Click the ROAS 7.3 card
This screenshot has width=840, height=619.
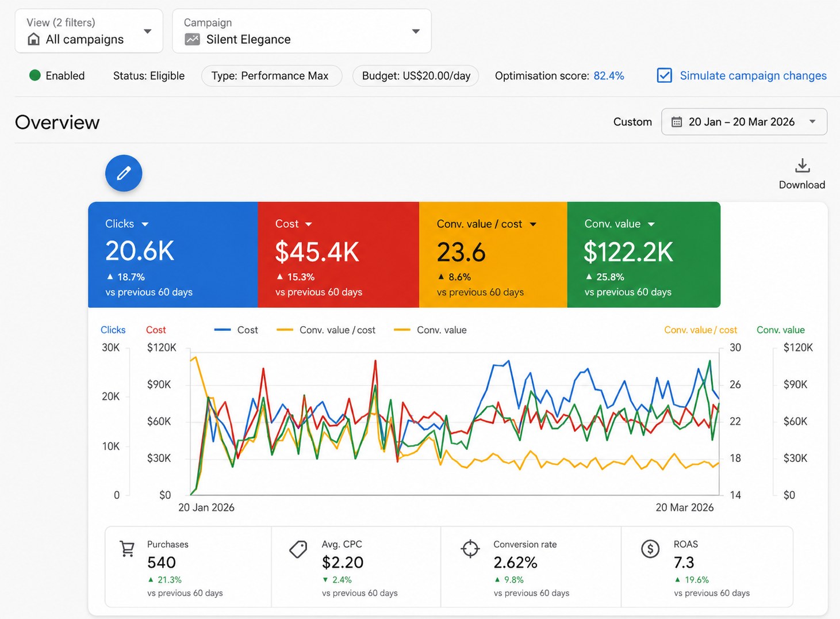click(x=707, y=567)
